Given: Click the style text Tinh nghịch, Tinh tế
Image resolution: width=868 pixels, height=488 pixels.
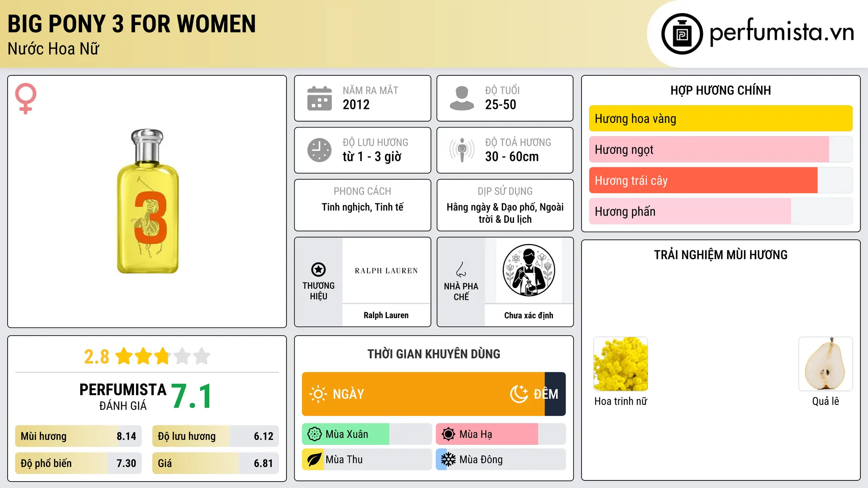Looking at the screenshot, I should click(x=362, y=207).
